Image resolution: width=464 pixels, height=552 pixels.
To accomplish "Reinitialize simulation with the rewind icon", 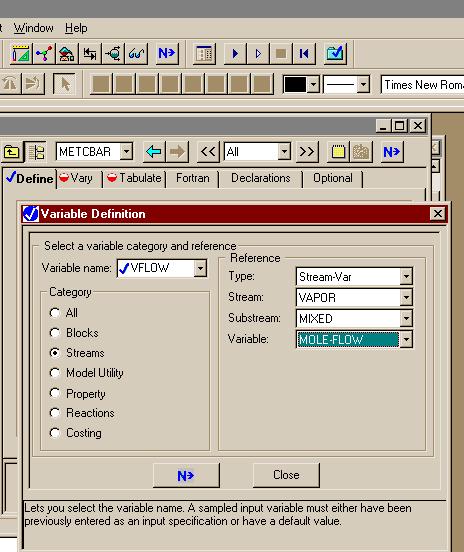I will pos(304,54).
